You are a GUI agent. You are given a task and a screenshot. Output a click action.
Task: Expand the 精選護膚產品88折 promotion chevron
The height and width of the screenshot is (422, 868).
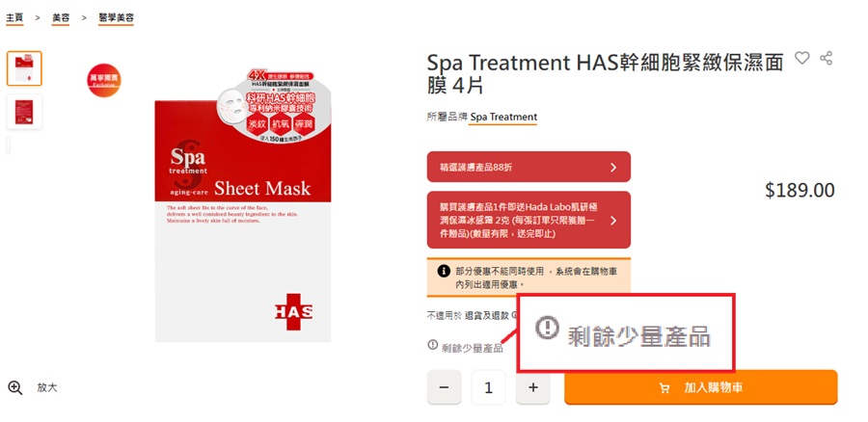tap(612, 167)
